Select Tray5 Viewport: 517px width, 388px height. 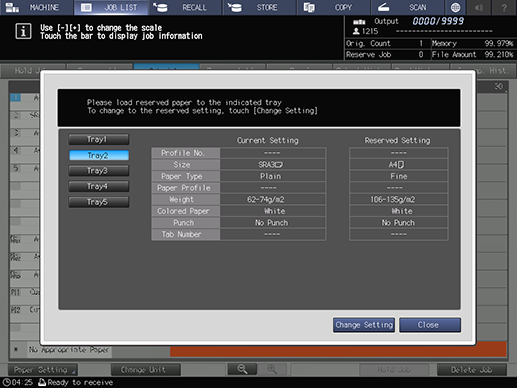pos(99,202)
